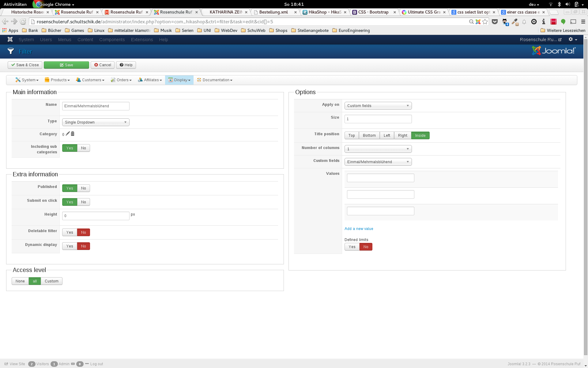Image resolution: width=588 pixels, height=368 pixels.
Task: Set Published to No
Action: click(83, 188)
